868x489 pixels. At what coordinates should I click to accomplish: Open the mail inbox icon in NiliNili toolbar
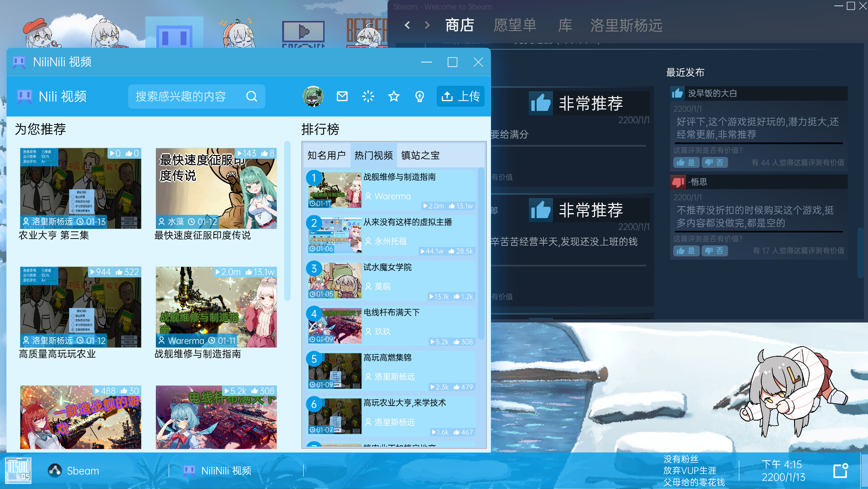342,96
